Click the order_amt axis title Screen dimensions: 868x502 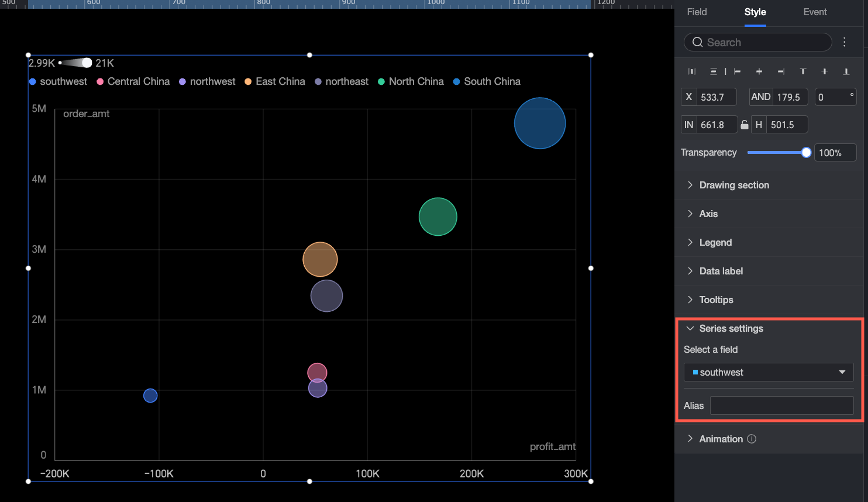87,114
